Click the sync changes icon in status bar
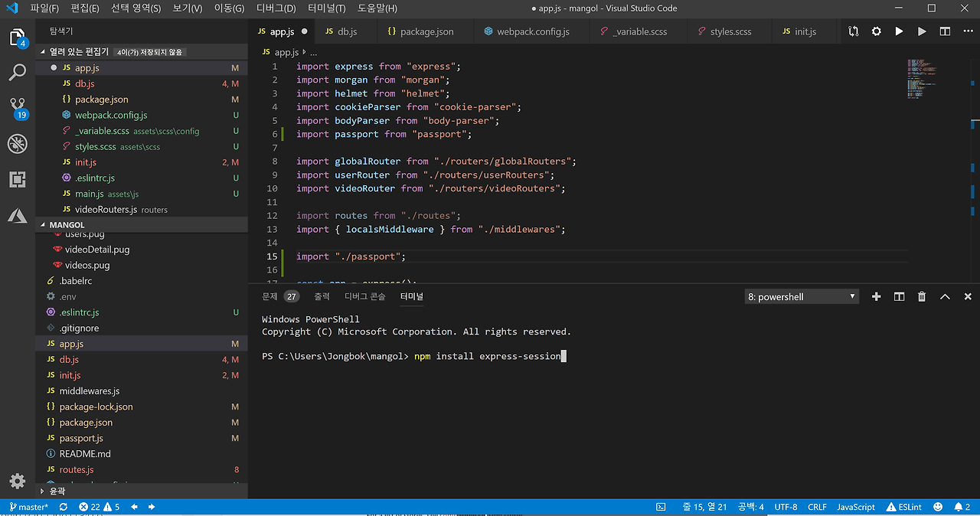The height and width of the screenshot is (516, 980). point(63,507)
